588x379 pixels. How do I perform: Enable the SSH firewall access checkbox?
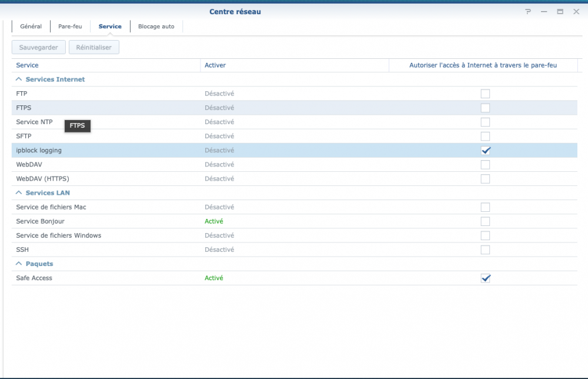tap(485, 250)
